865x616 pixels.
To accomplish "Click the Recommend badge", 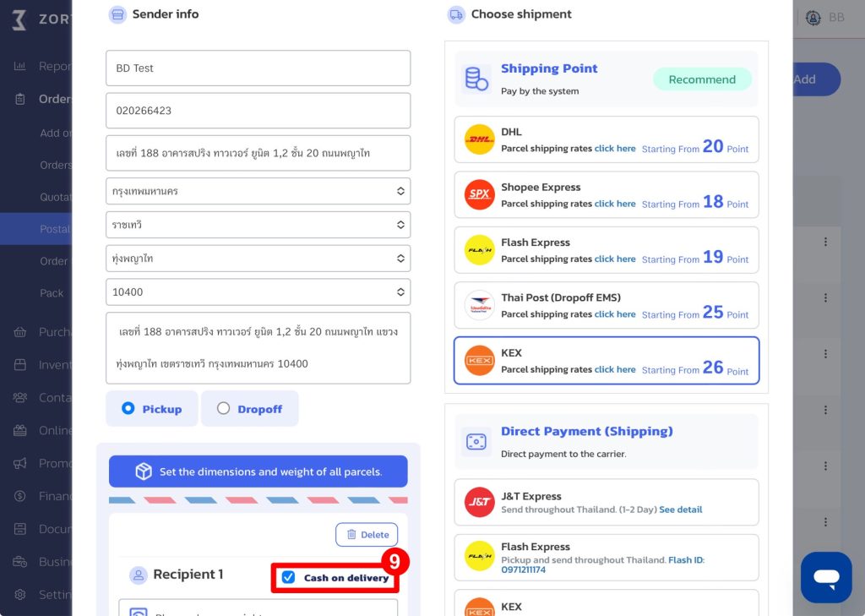I will 702,79.
